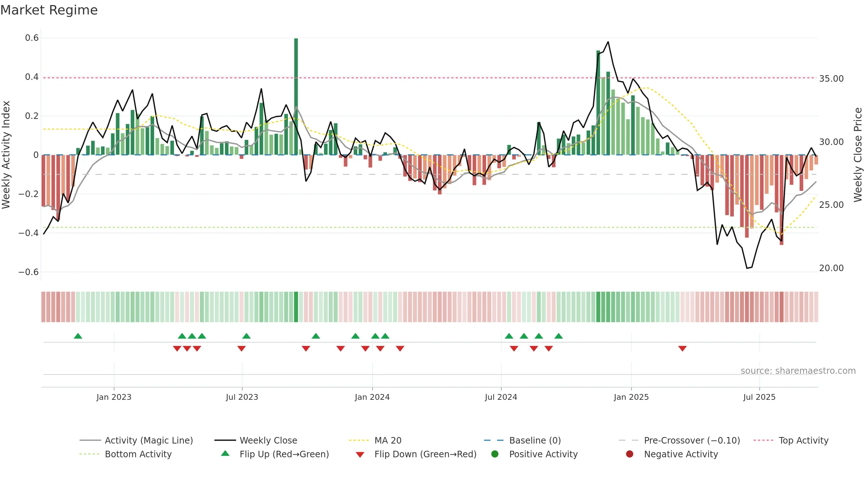Toggle the Pre-Crossover (−0.10) legend entry
Viewport: 868px width, 488px height.
click(679, 440)
